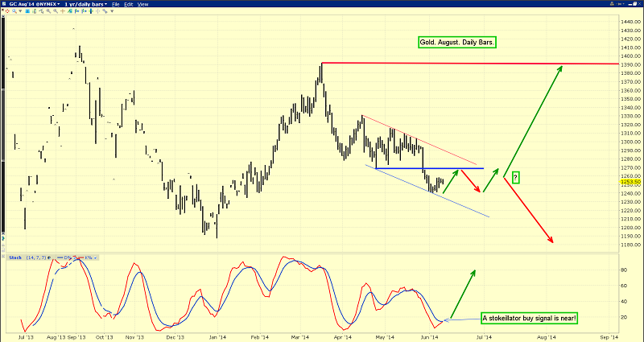
Task: Click the red X icon at toolbar's far left
Action: pyautogui.click(x=2, y=10)
